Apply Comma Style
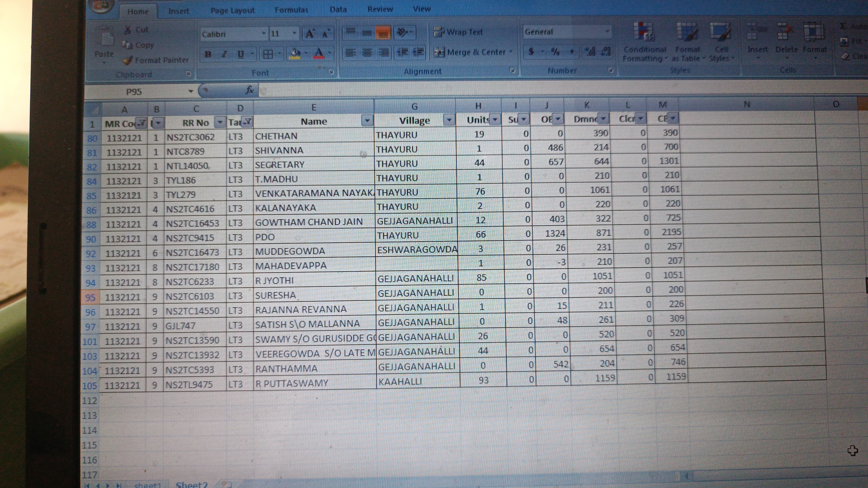868x488 pixels. tap(572, 52)
